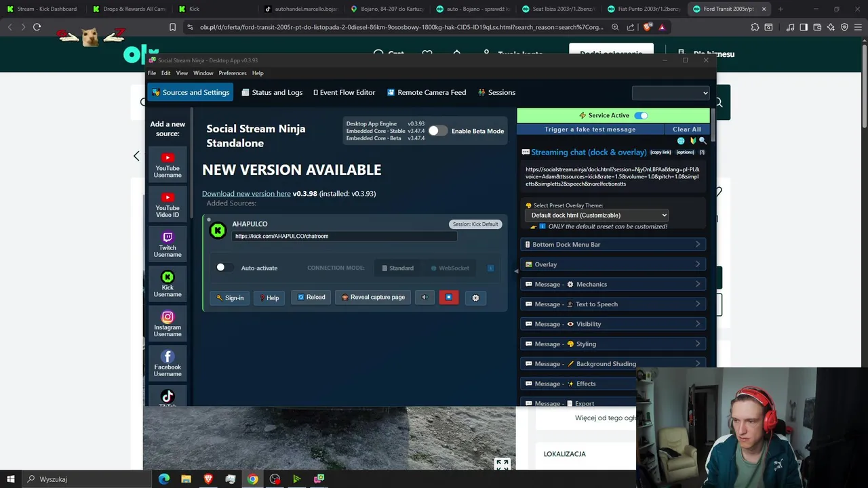Switch to Remote Camera Feed tab
868x488 pixels.
point(427,92)
